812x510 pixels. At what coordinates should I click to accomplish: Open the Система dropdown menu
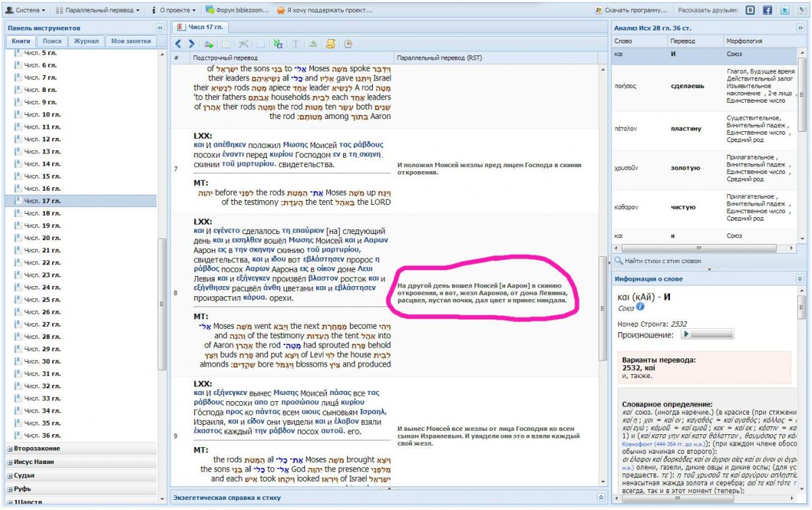pyautogui.click(x=26, y=10)
